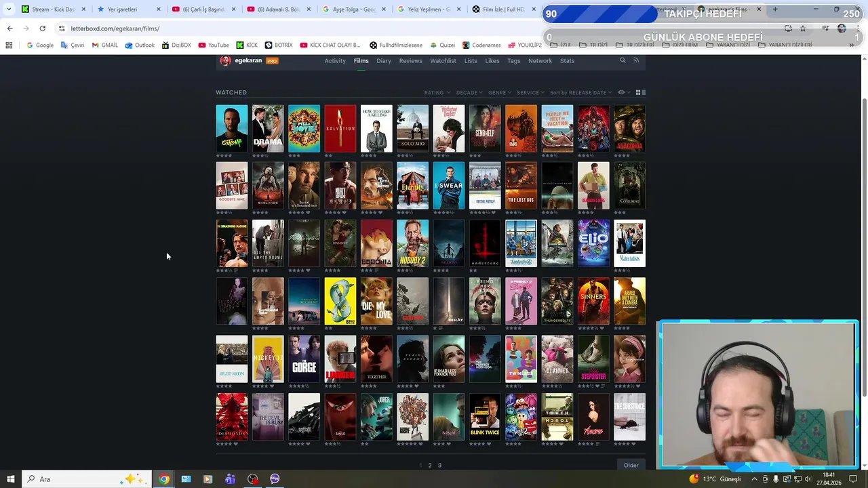Screen dimensions: 868x488
Task: Select the Films tab
Action: (x=361, y=61)
